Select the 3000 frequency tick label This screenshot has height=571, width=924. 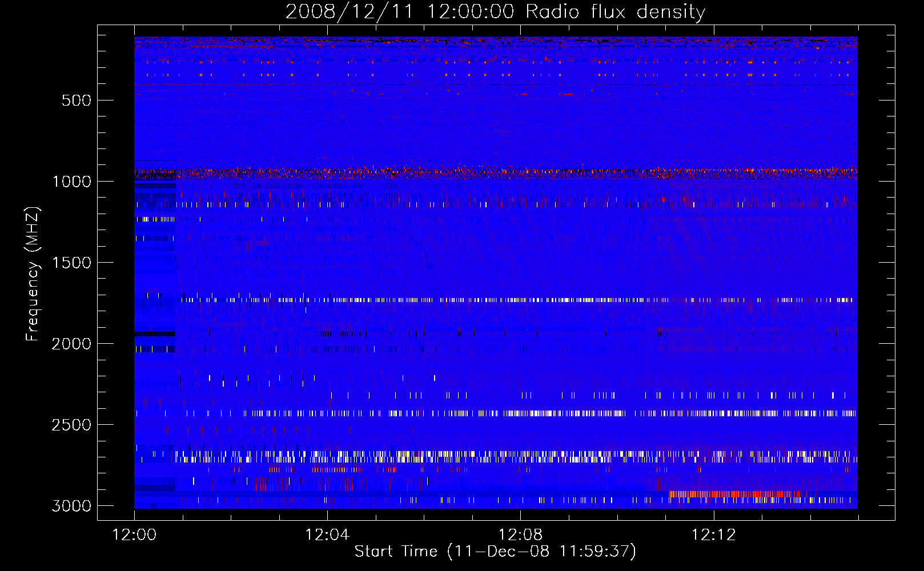(x=71, y=506)
